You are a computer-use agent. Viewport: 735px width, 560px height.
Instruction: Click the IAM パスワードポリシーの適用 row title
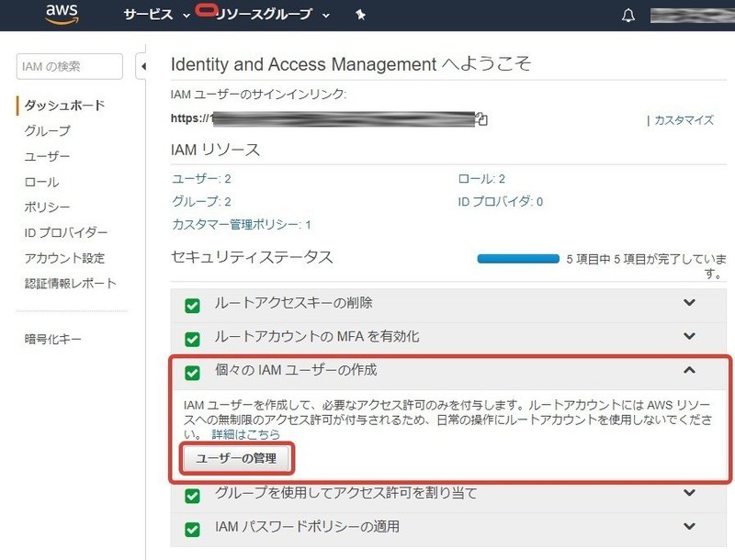(307, 527)
